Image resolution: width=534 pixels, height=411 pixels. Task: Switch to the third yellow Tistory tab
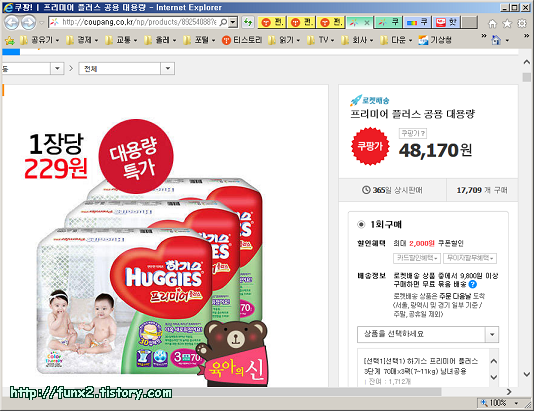[x=331, y=22]
